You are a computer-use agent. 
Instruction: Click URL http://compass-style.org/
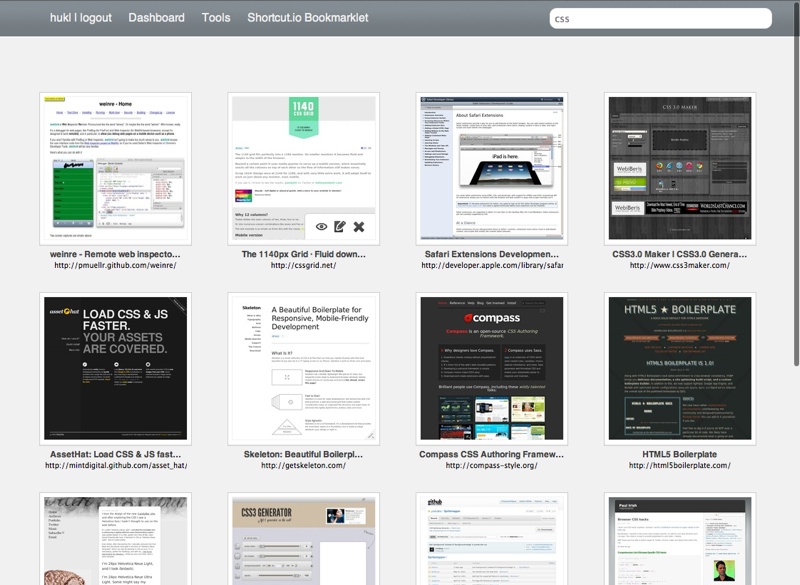pos(492,465)
